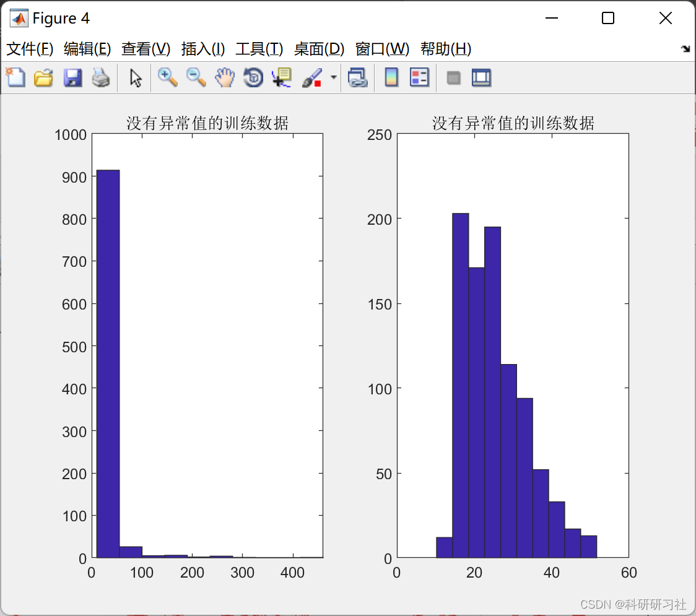Viewport: 696px width, 616px height.
Task: Click the MATLAB logo in title bar
Action: coord(19,18)
